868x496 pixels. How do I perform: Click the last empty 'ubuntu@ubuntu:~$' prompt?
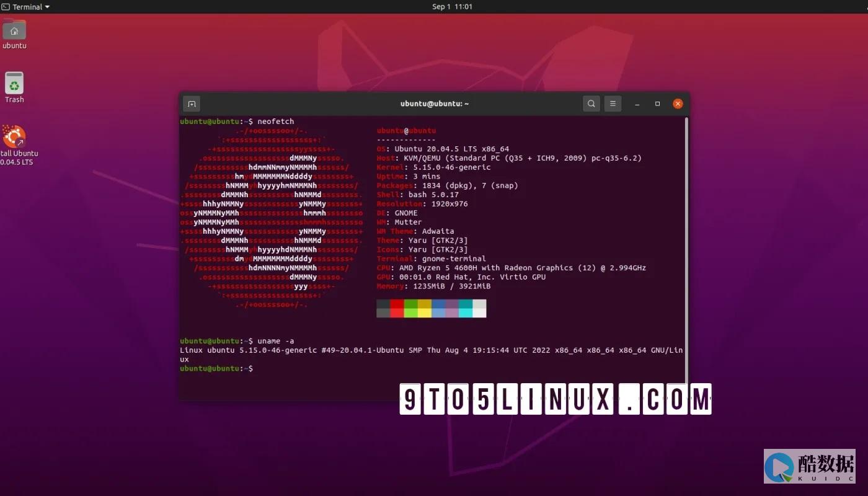click(216, 368)
